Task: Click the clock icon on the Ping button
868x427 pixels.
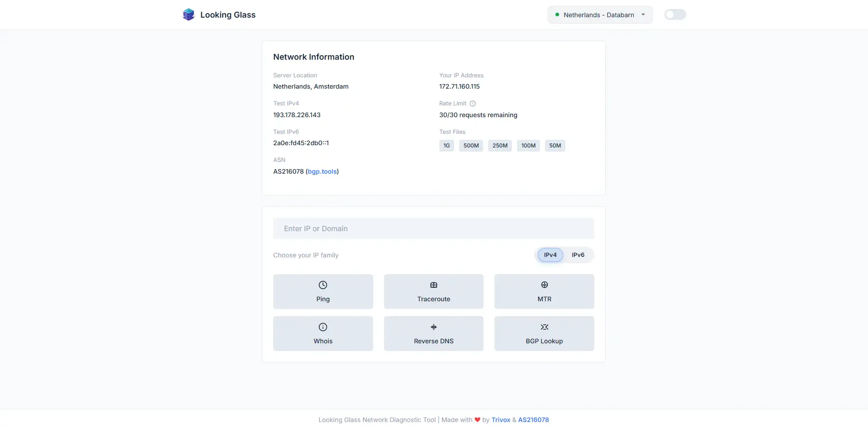Action: [323, 285]
